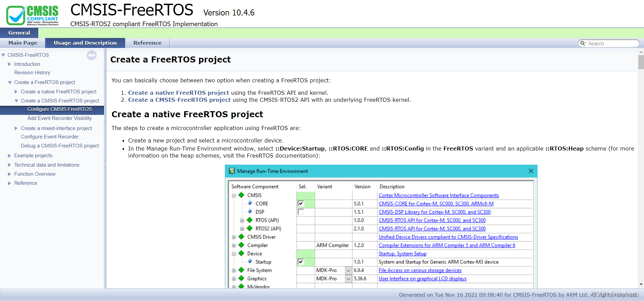
Task: Click the green diamond icon beside Graphics
Action: (241, 278)
